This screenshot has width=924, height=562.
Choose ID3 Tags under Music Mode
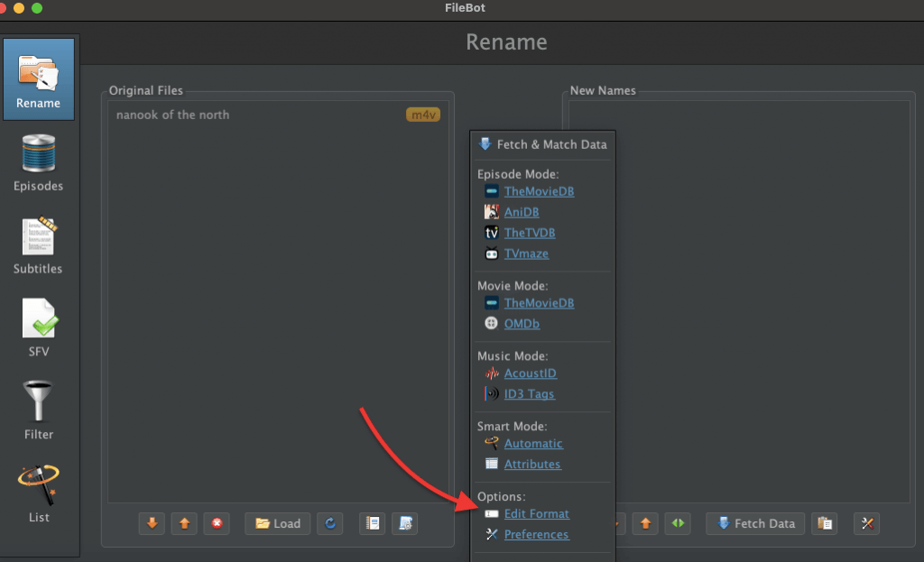(529, 393)
